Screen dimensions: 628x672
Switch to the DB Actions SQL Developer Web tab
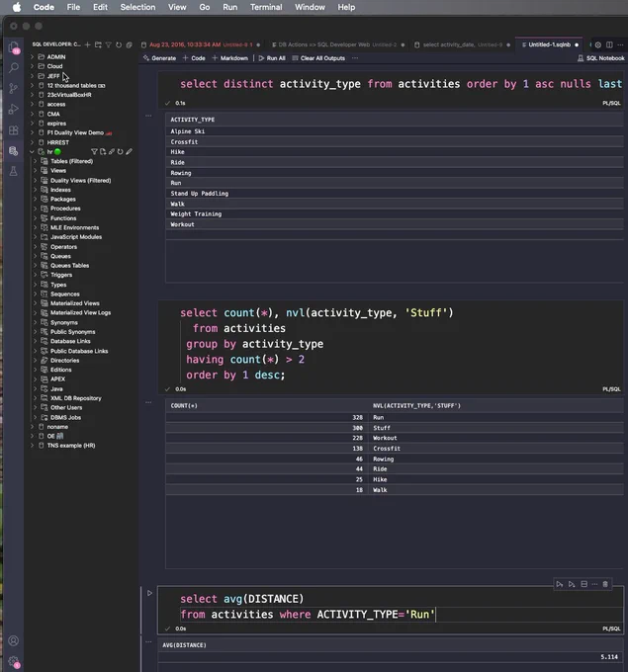(x=337, y=44)
